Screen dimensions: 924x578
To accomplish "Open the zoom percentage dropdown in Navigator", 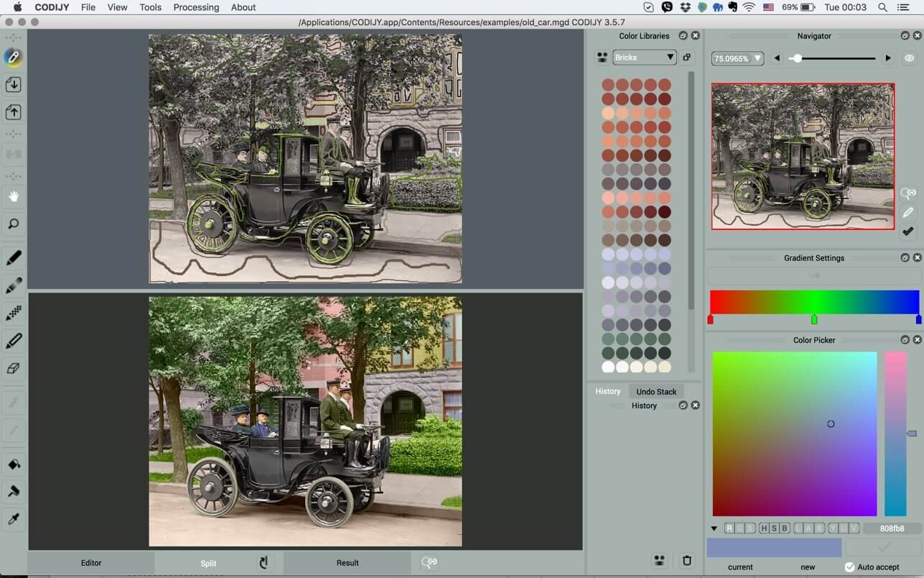I will tap(737, 58).
